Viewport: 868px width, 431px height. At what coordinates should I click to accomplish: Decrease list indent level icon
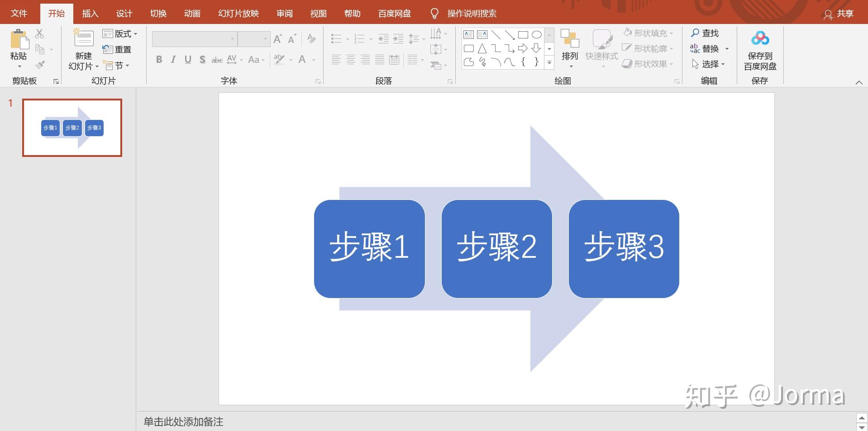[x=383, y=39]
